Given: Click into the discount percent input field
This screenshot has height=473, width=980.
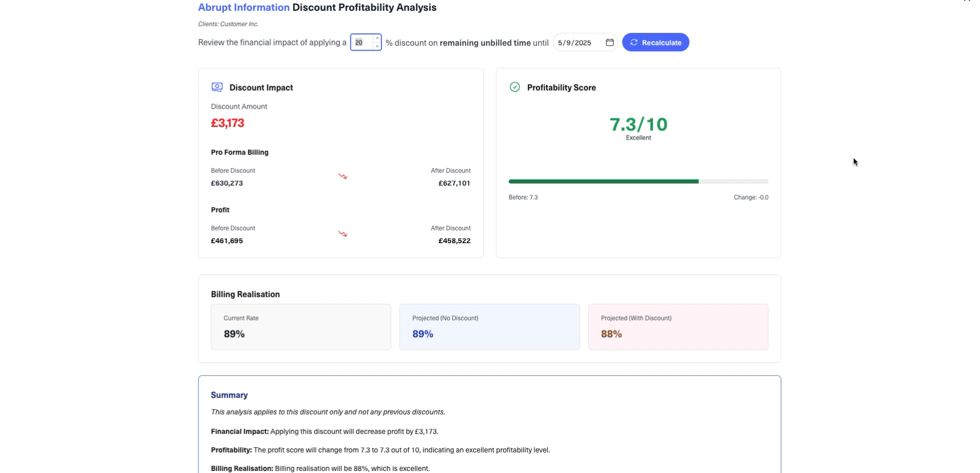Looking at the screenshot, I should pos(361,43).
